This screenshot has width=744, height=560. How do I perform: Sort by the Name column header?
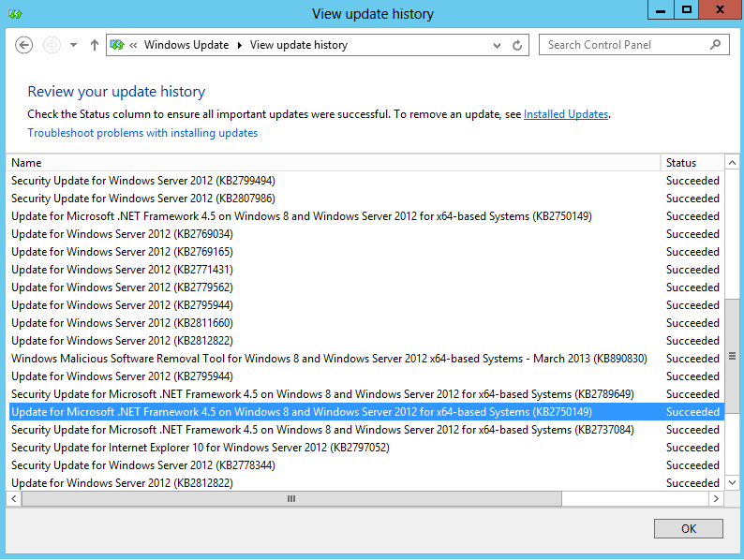pos(334,163)
